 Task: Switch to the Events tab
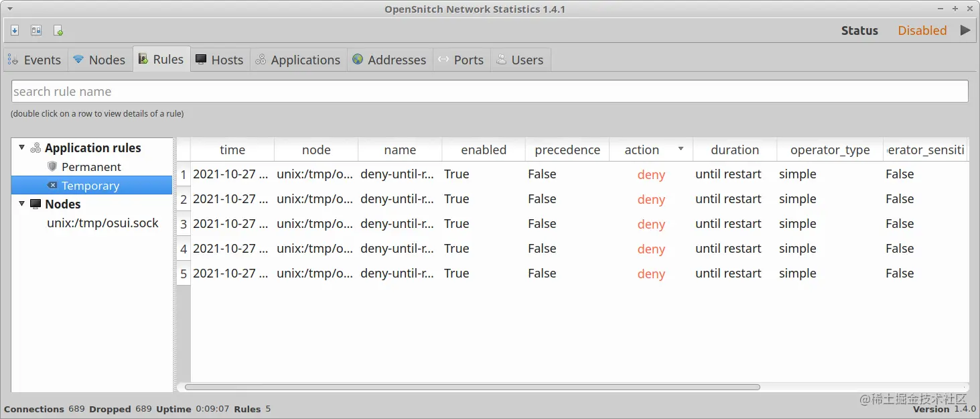click(x=34, y=60)
